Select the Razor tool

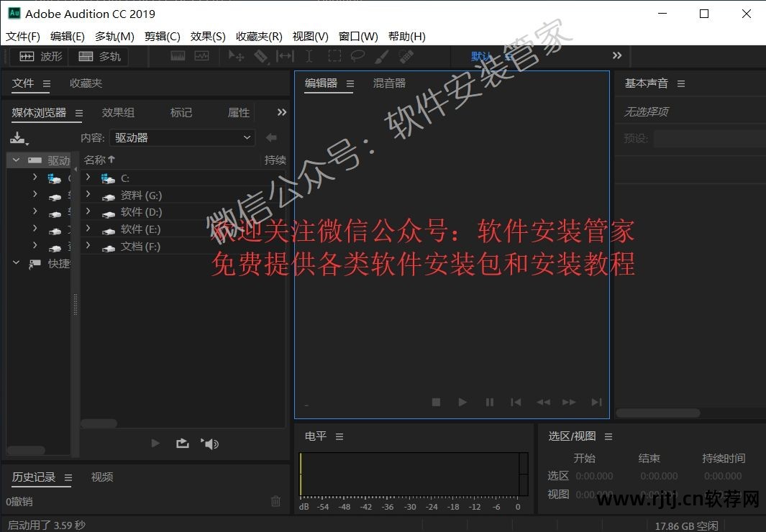click(x=261, y=57)
